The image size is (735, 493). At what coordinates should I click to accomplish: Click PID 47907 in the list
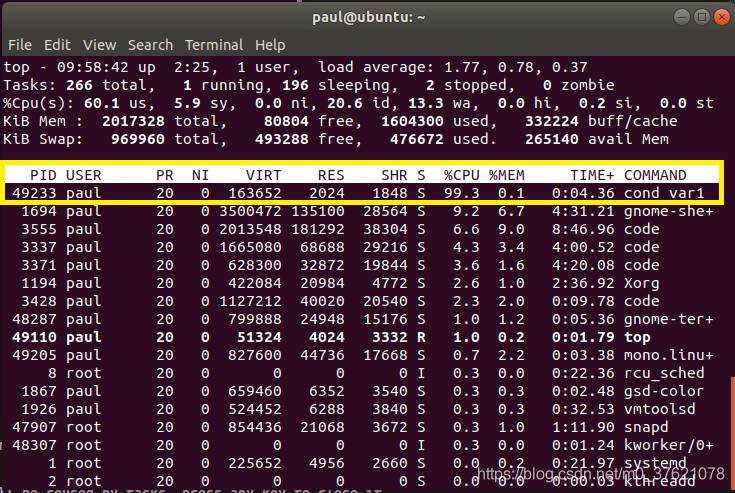click(x=34, y=427)
